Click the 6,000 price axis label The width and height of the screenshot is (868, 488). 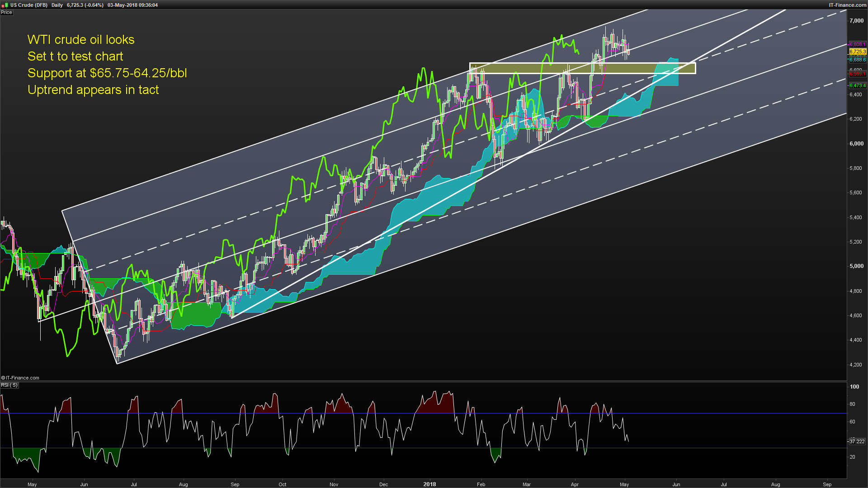(857, 144)
